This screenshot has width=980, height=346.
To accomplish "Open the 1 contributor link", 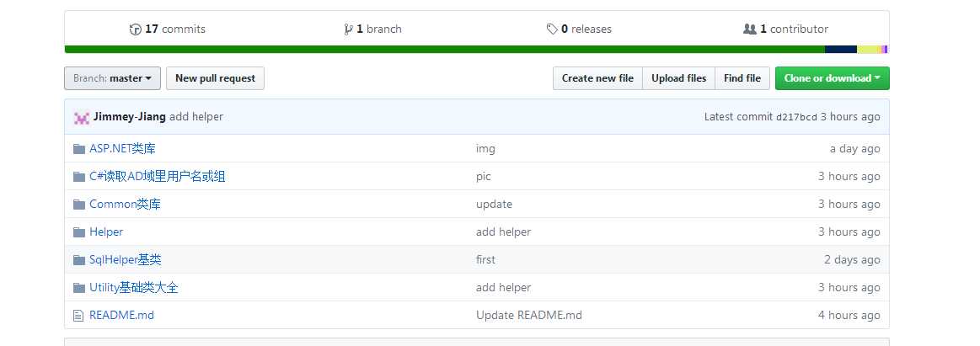I will (785, 29).
